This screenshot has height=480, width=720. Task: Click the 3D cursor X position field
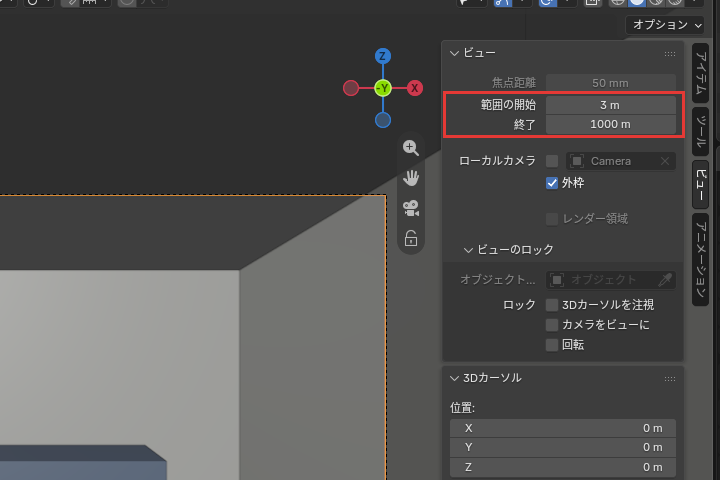563,428
